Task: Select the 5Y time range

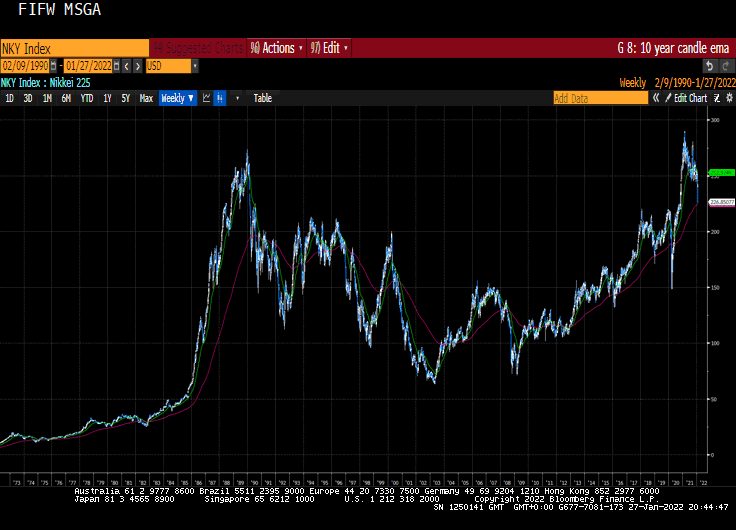Action: [125, 98]
